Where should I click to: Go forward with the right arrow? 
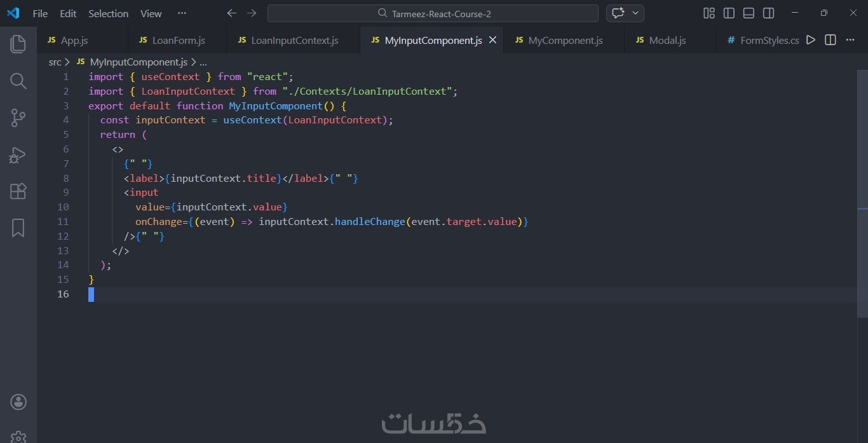click(x=252, y=13)
